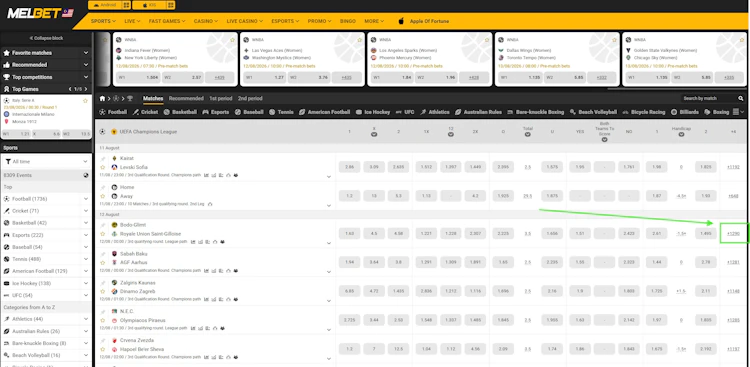Screen dimensions: 750x367
Task: Open the SPORTS top menu
Action: (x=103, y=21)
